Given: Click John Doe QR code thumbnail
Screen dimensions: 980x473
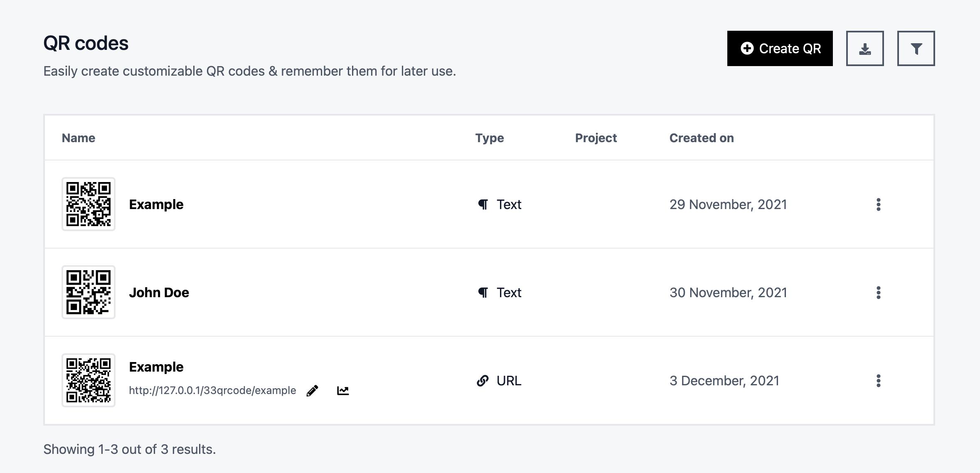Looking at the screenshot, I should 89,292.
